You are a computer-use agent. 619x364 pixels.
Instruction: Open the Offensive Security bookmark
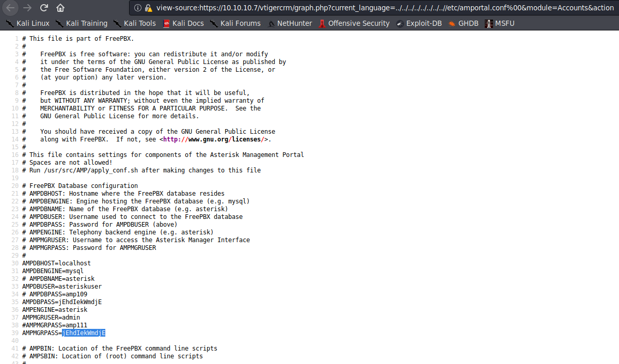pos(354,23)
